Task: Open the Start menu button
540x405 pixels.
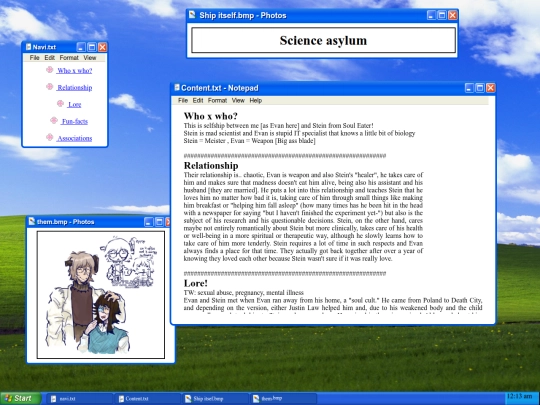Action: 20,398
